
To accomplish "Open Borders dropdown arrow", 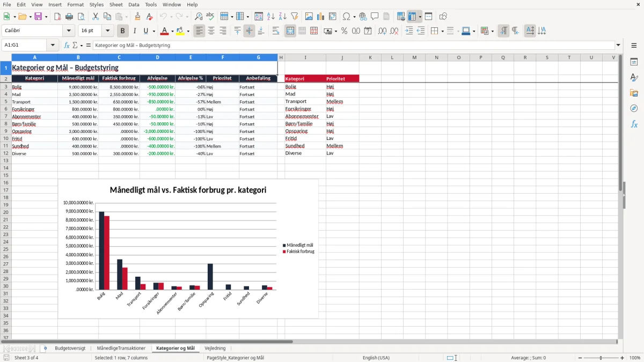I will pyautogui.click(x=442, y=31).
